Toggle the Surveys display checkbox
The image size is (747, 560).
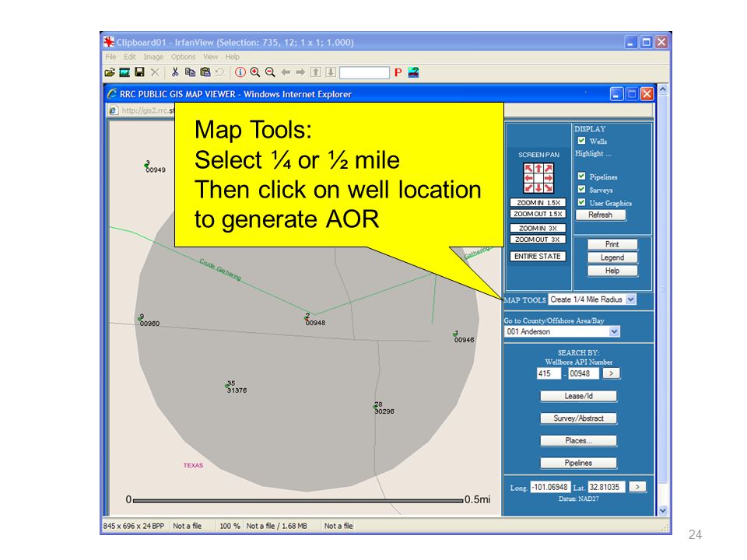(581, 190)
